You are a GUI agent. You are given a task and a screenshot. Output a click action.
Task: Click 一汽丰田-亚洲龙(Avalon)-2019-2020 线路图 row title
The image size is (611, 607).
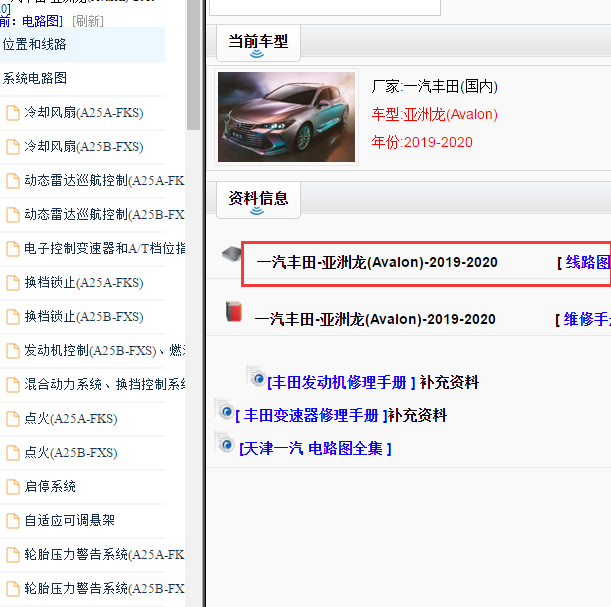click(x=377, y=263)
